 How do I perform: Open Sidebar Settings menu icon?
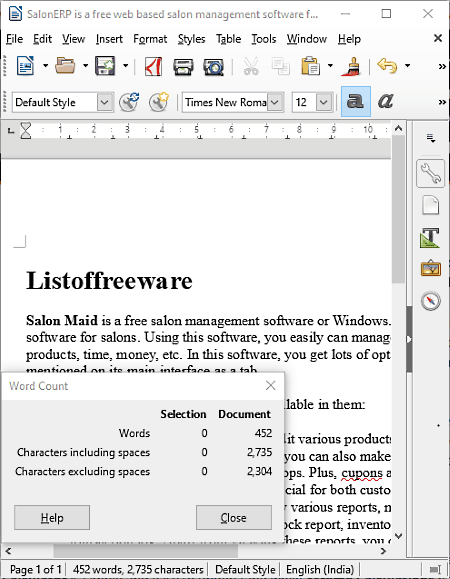[431, 138]
